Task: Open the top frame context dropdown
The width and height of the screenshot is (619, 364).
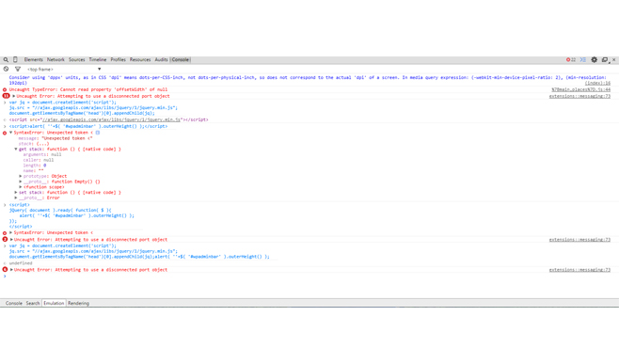Action: click(64, 69)
